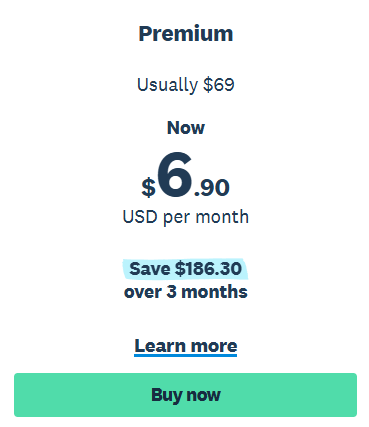The image size is (369, 427).
Task: Click the $186.30 savings amount
Action: (x=208, y=269)
